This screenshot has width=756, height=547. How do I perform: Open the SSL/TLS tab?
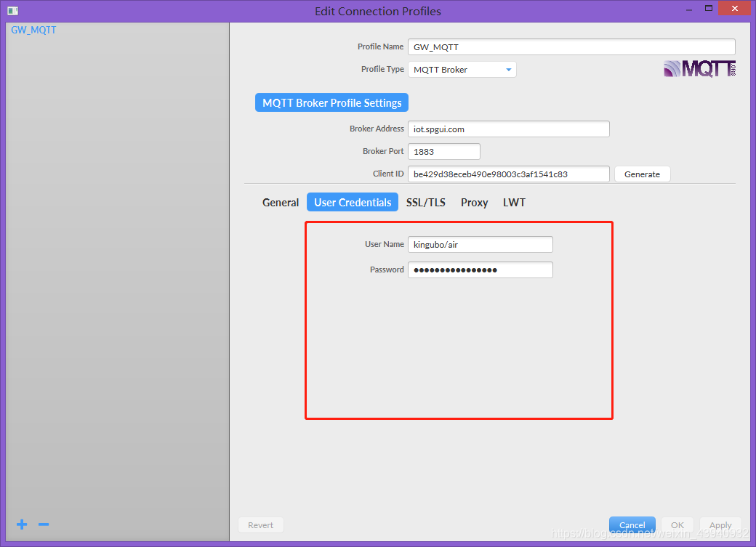pos(426,203)
